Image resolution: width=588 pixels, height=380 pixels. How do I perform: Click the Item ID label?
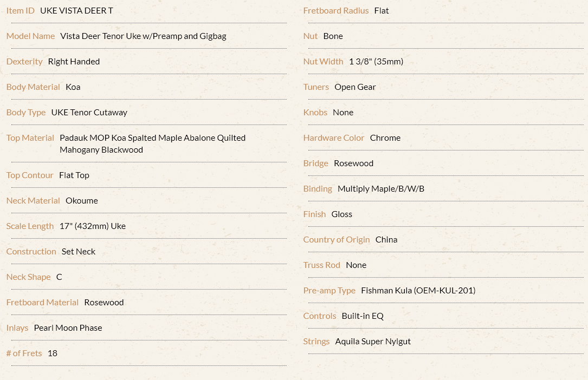tap(20, 10)
